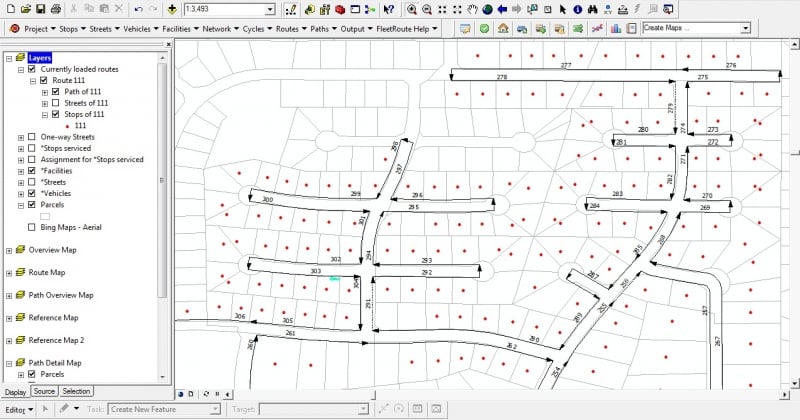
Task: Select the Zoom Out tool
Action: (x=427, y=9)
